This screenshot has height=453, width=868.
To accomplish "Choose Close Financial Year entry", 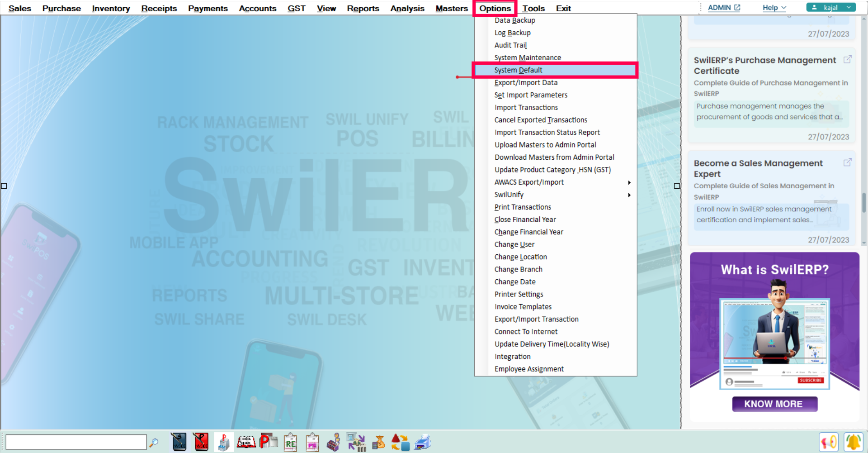I will 556,219.
